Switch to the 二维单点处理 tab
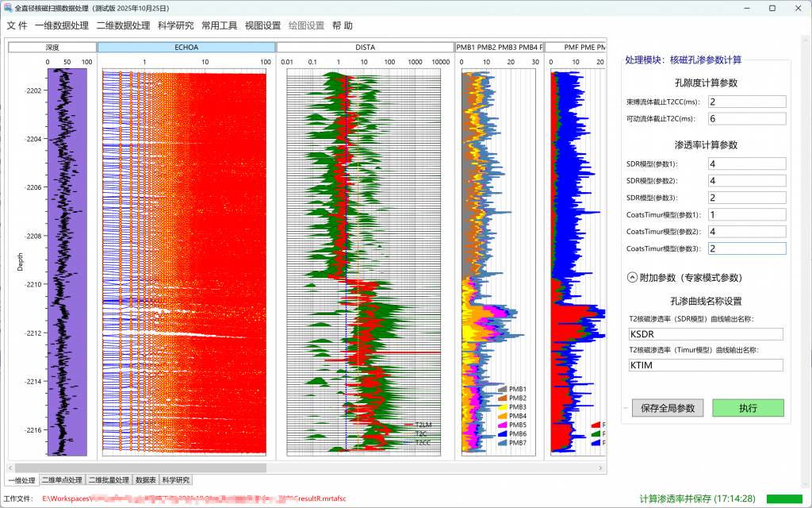The width and height of the screenshot is (812, 508). tap(62, 480)
